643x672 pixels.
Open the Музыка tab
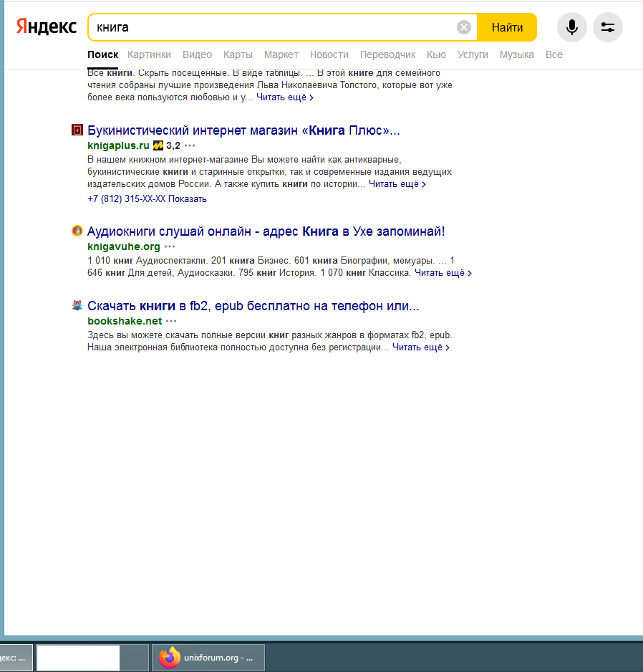tap(517, 55)
